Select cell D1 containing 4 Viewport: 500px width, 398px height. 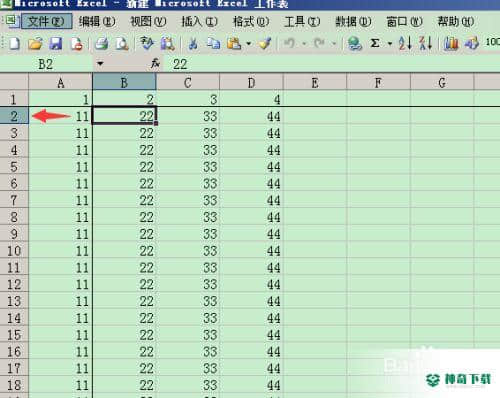[x=251, y=99]
